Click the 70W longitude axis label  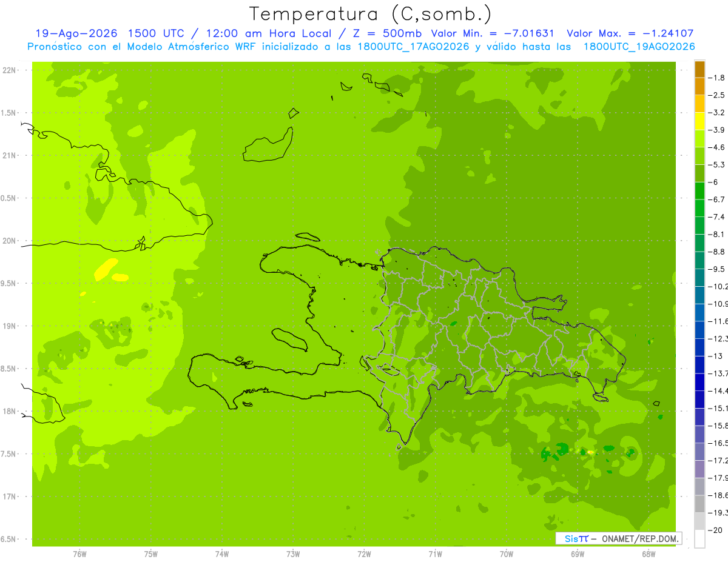507,554
